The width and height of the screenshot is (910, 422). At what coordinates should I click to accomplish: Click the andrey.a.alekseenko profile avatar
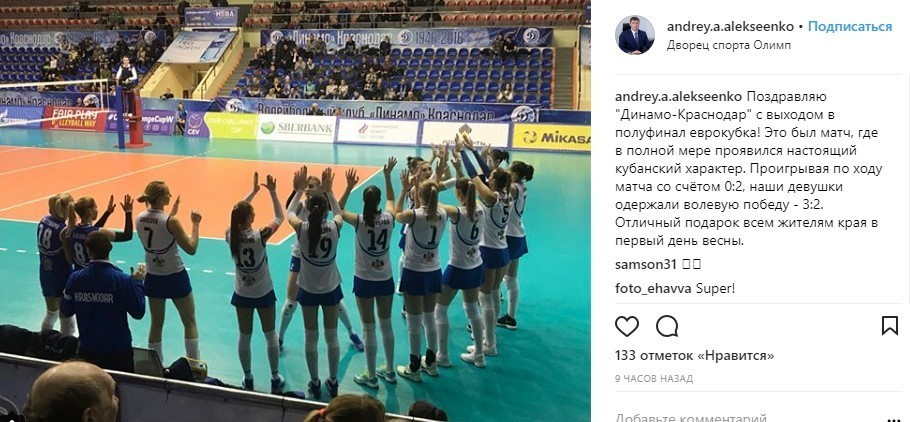tap(634, 35)
